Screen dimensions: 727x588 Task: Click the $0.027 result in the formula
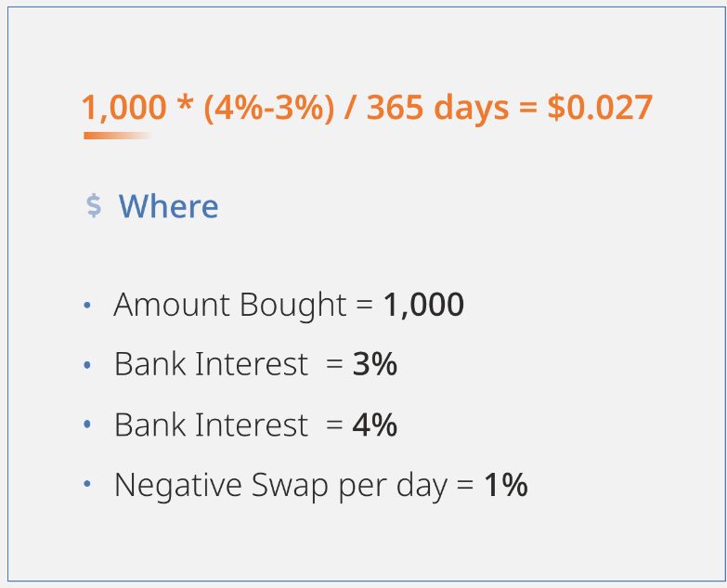[x=600, y=108]
